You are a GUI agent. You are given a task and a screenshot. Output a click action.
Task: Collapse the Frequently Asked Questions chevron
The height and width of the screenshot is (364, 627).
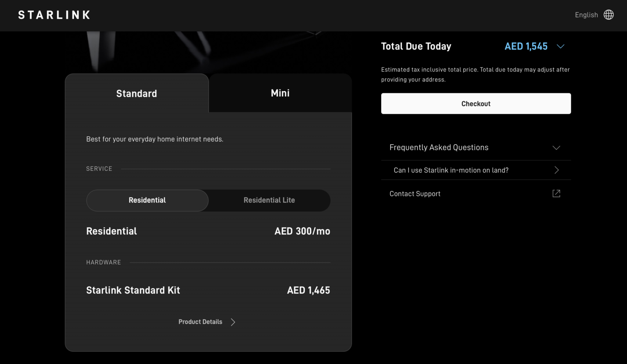pos(556,148)
